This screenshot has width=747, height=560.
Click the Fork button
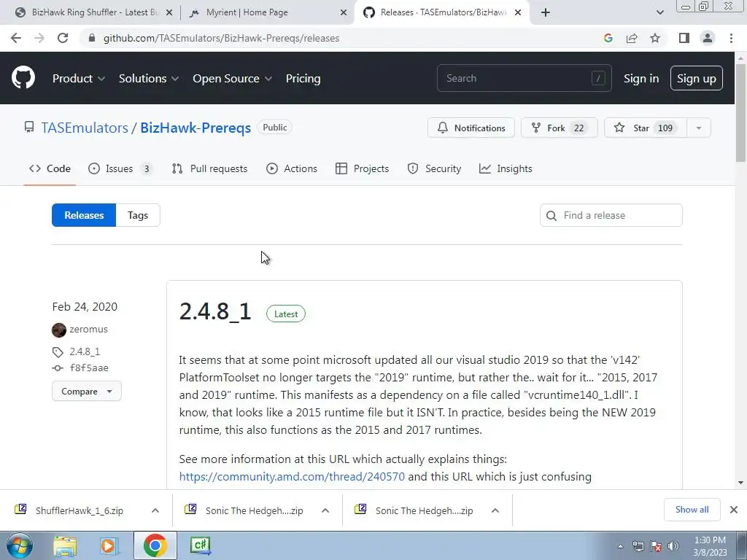point(560,128)
